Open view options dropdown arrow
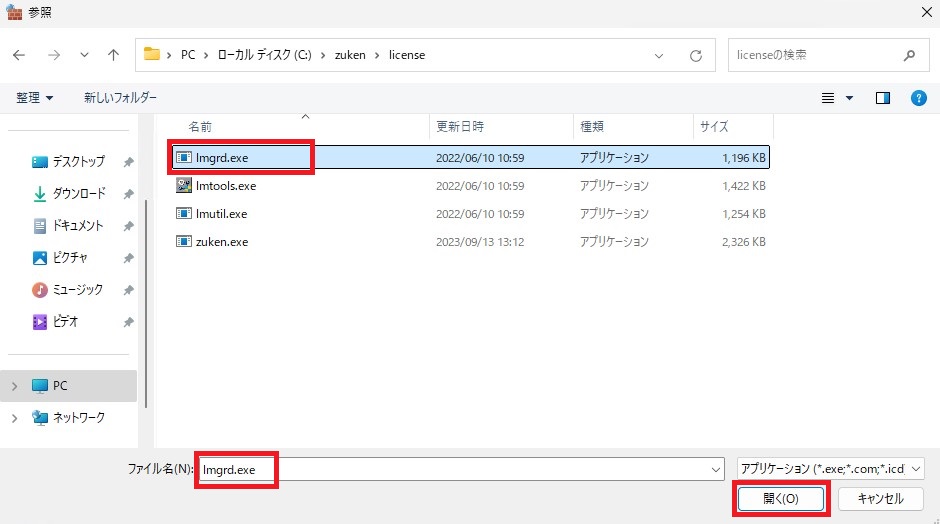 click(849, 98)
